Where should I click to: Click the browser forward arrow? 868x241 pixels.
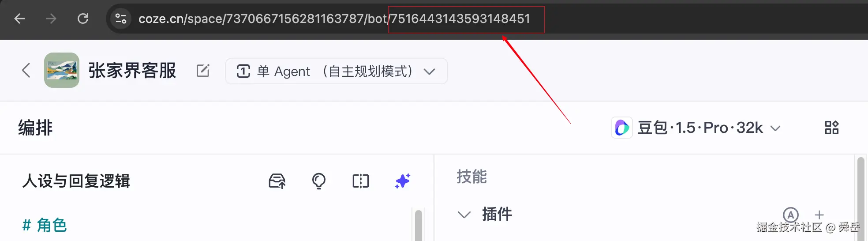51,19
